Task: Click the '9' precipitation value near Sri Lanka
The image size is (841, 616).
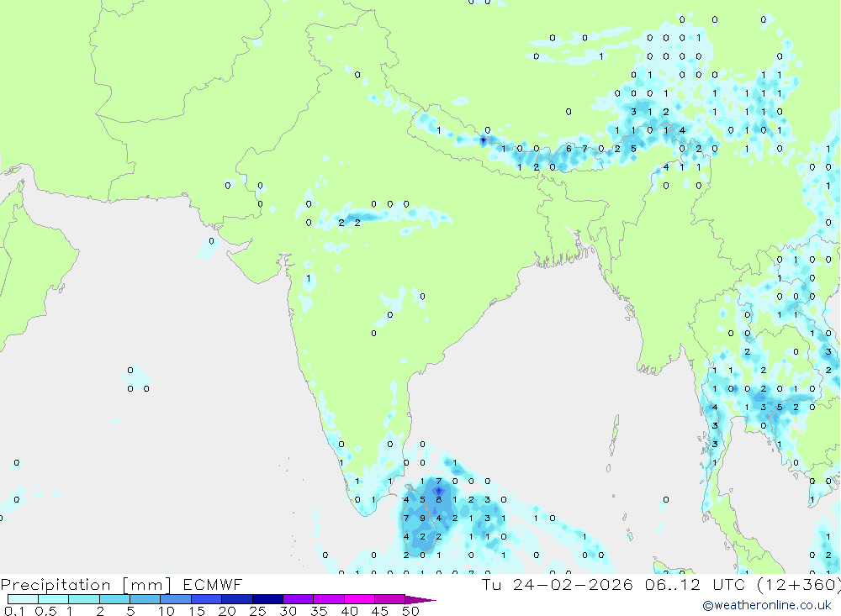Action: [423, 519]
